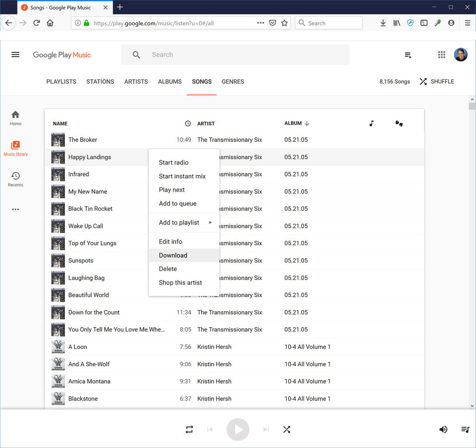Expand the Add to playlist submenu
The height and width of the screenshot is (448, 476).
(x=184, y=223)
